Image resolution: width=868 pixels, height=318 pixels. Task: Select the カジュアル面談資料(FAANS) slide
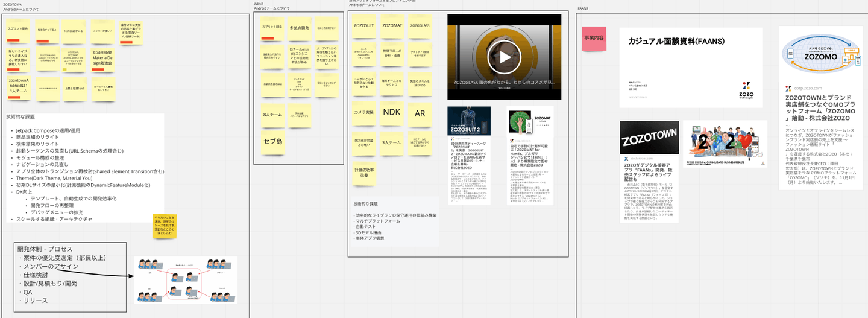pos(691,67)
